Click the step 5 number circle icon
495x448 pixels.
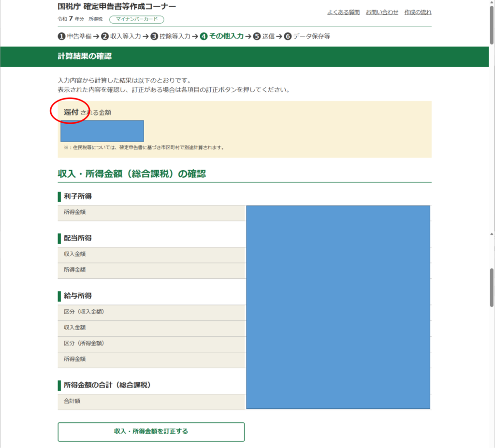tap(257, 36)
